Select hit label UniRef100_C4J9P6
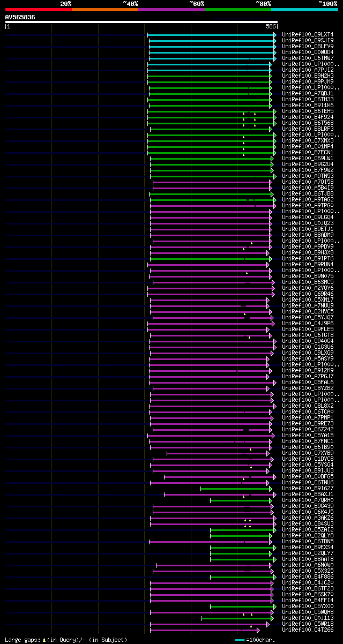The height and width of the screenshot is (644, 343). 308,323
